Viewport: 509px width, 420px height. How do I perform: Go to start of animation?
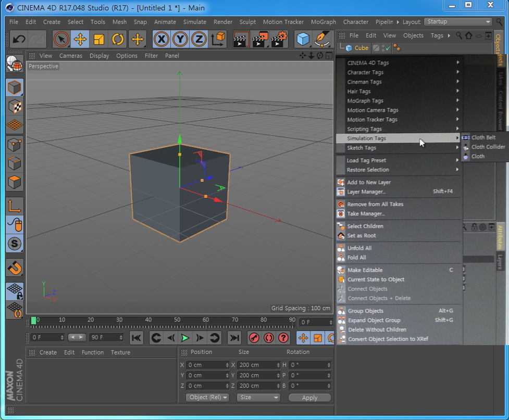click(x=136, y=338)
